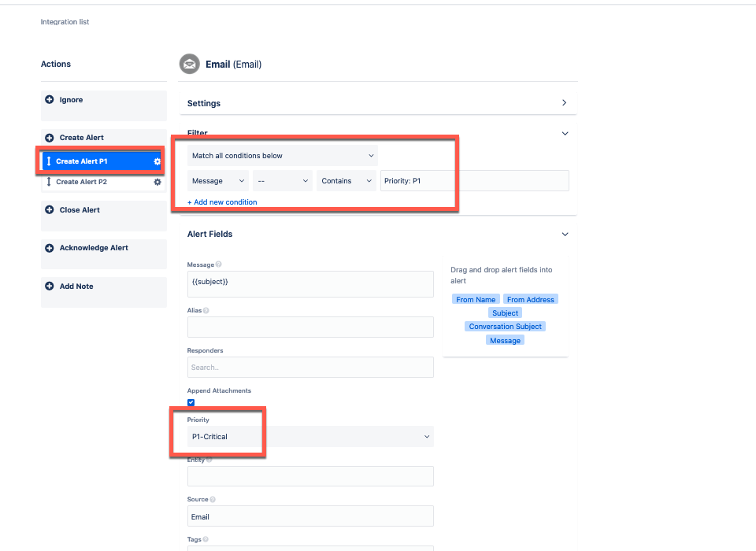Viewport: 756px width, 551px height.
Task: Click the Acknowledge Alert action label
Action: point(94,248)
